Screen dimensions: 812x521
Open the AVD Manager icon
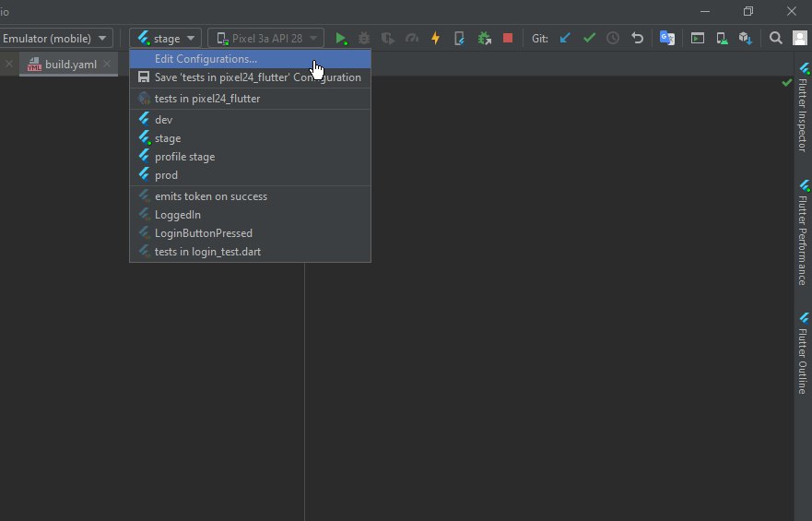(722, 39)
